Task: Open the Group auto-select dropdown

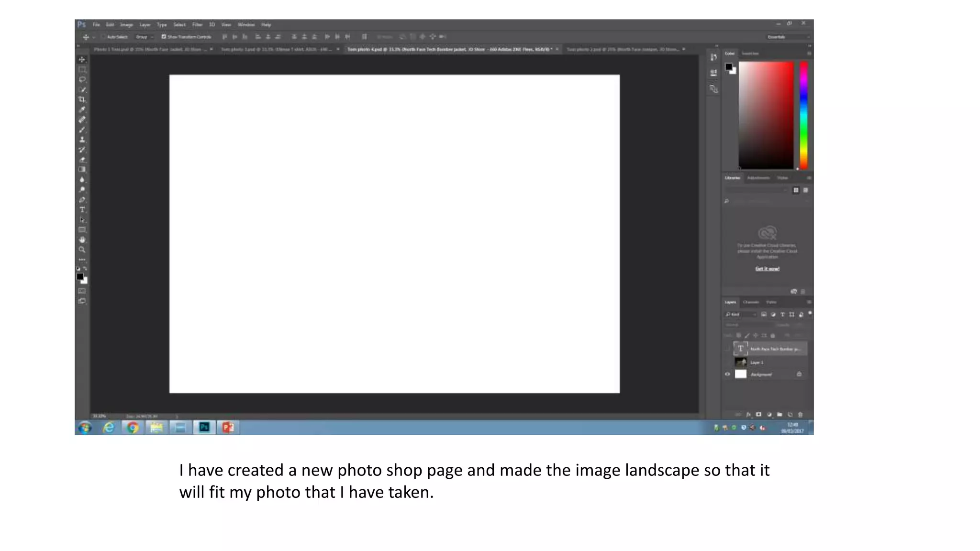Action: click(x=144, y=37)
